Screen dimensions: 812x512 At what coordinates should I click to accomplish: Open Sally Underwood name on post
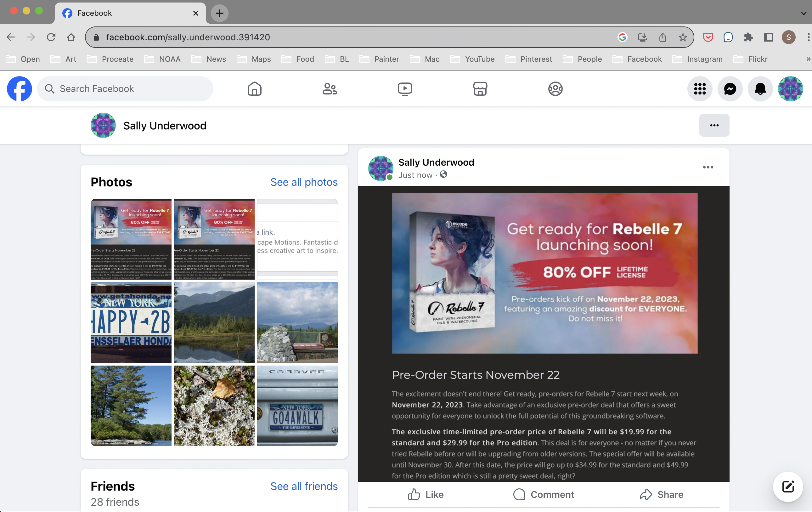pyautogui.click(x=436, y=162)
